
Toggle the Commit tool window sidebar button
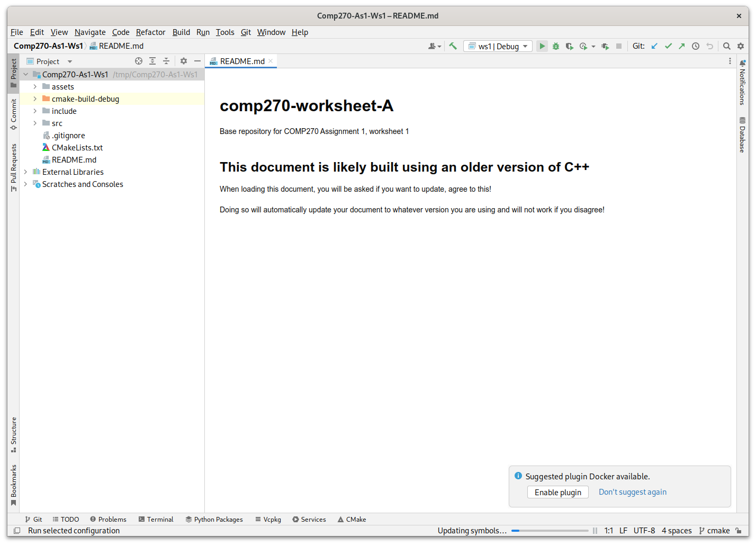point(13,114)
